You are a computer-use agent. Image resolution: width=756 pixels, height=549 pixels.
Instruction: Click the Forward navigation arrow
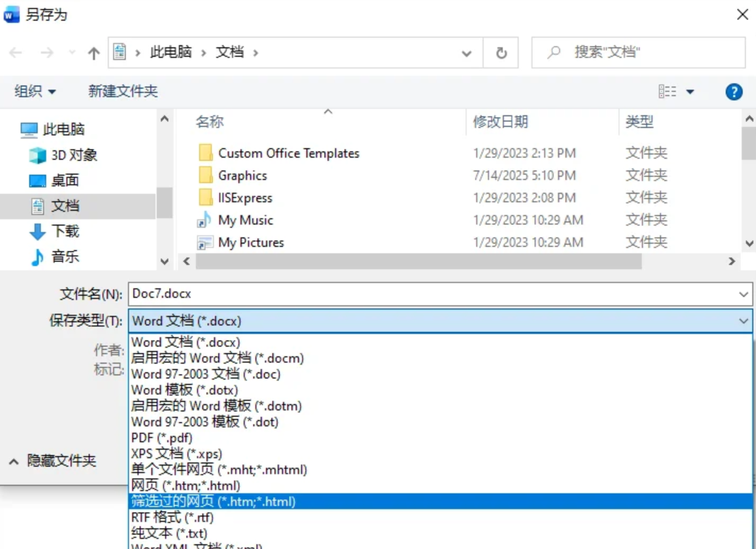(x=47, y=53)
